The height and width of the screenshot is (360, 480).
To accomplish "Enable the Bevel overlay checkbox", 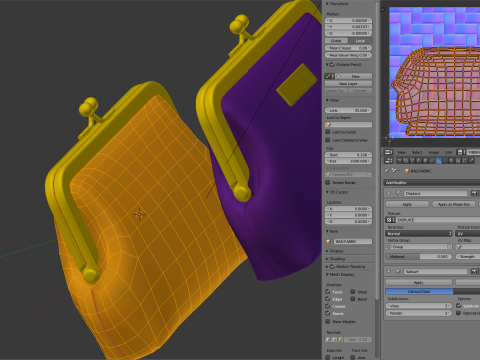I will tap(353, 299).
